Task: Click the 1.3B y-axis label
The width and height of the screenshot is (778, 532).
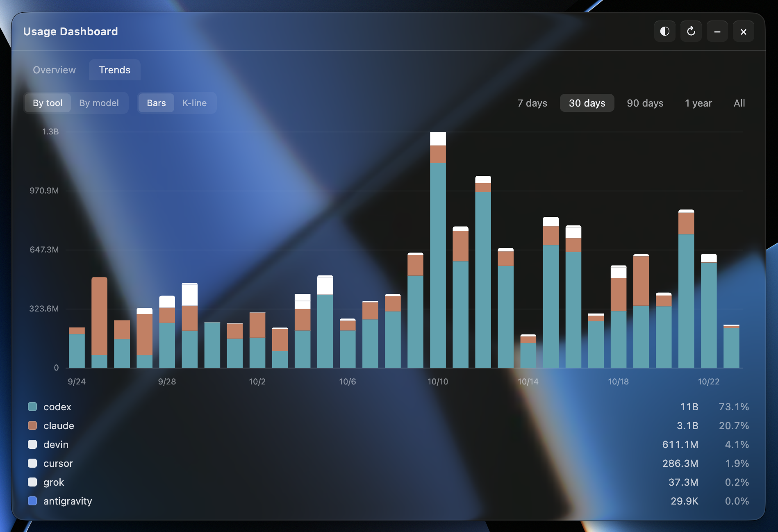Action: click(50, 132)
